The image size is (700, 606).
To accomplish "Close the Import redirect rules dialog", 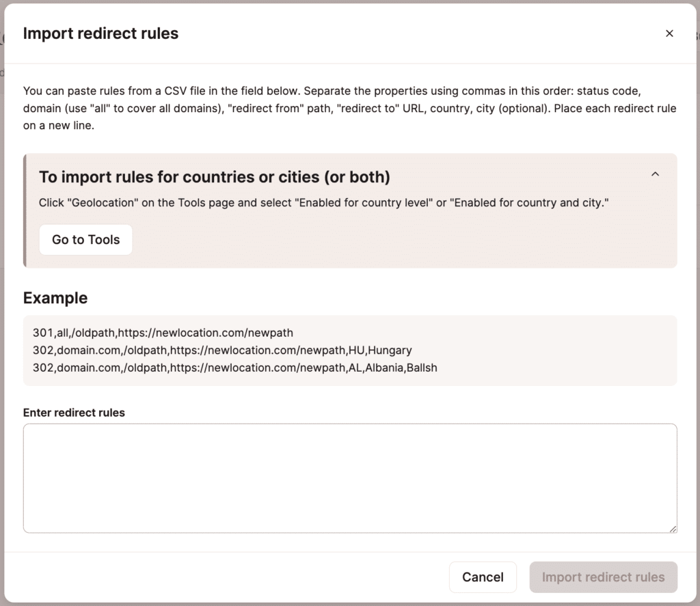I will click(x=669, y=33).
